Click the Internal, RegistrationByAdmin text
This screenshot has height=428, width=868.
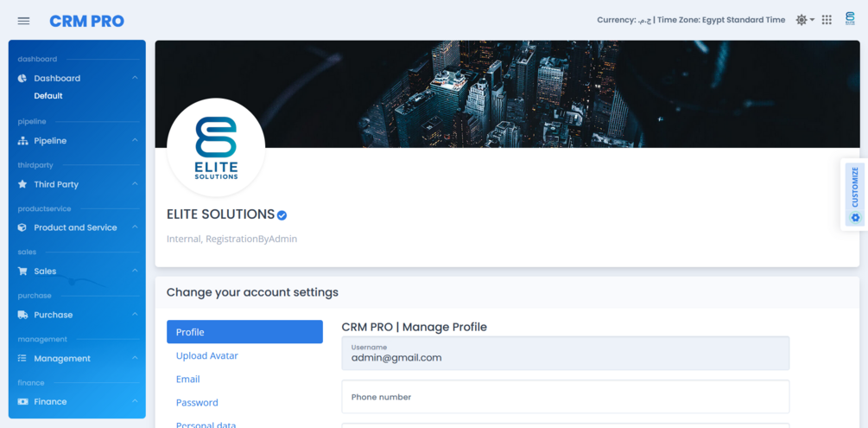click(x=232, y=239)
